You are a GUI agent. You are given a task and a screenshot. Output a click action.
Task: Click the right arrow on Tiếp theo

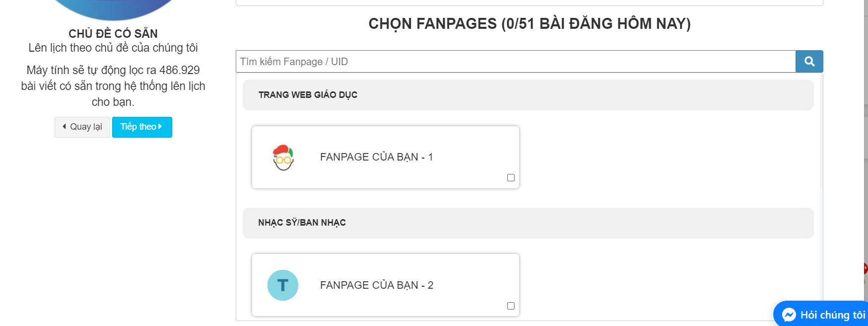(160, 127)
